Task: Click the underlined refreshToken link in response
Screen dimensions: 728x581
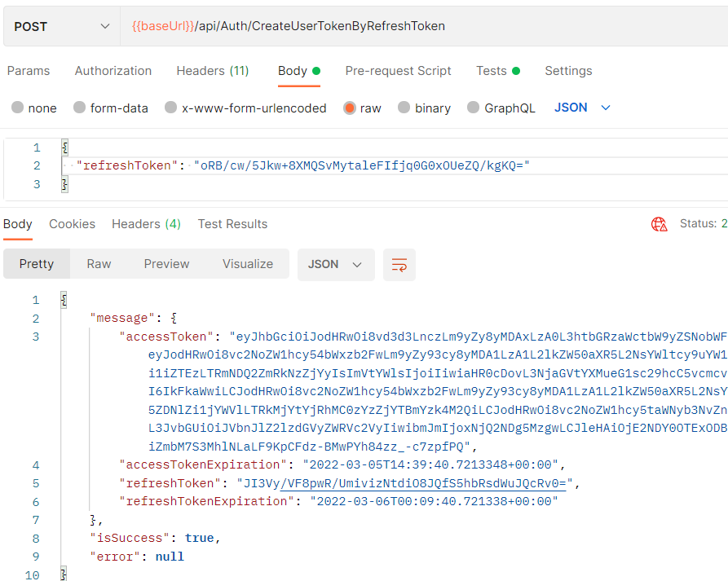Action: (423, 483)
